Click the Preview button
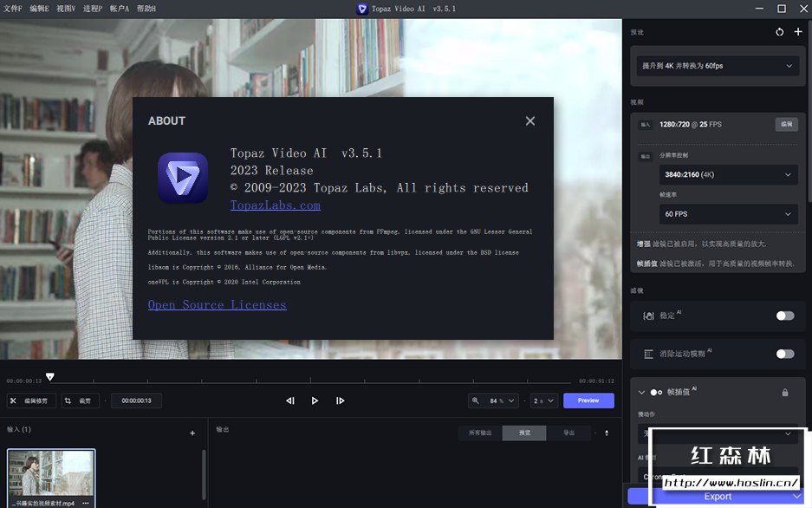 tap(588, 401)
